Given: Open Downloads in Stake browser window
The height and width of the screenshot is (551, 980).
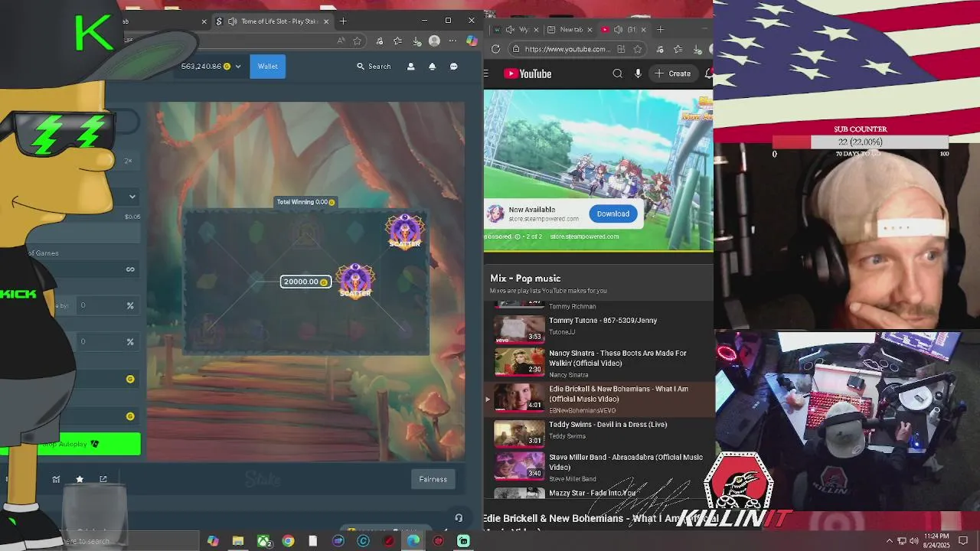Looking at the screenshot, I should coord(416,41).
